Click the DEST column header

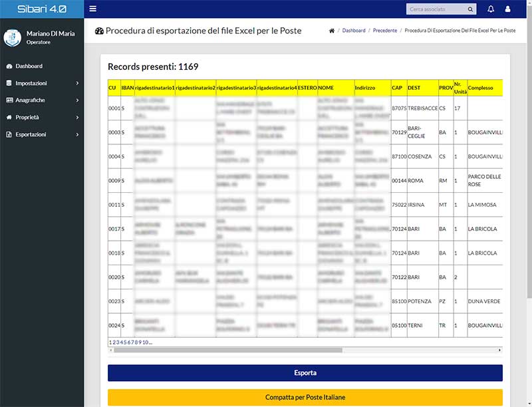423,88
